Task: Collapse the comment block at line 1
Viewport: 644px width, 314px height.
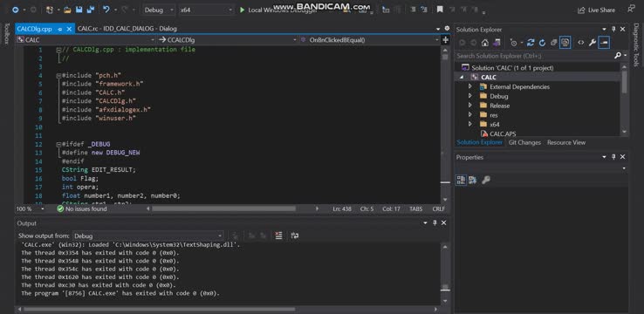Action: click(58, 50)
